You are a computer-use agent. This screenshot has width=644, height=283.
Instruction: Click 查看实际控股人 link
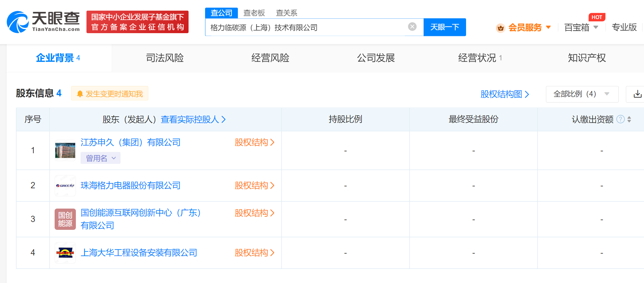[193, 119]
